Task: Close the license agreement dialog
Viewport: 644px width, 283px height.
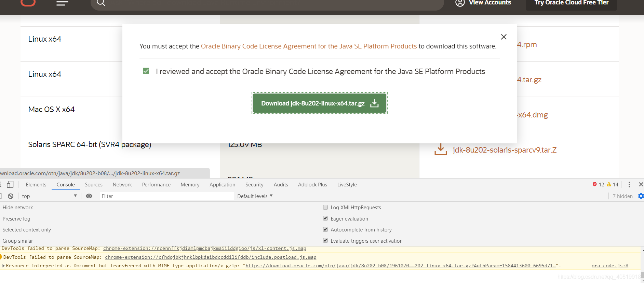Action: point(504,37)
